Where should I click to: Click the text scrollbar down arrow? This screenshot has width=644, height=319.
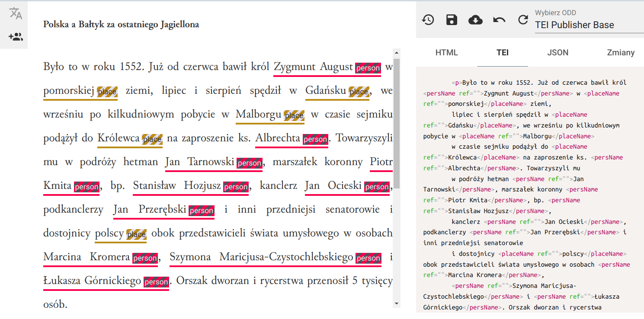397,304
